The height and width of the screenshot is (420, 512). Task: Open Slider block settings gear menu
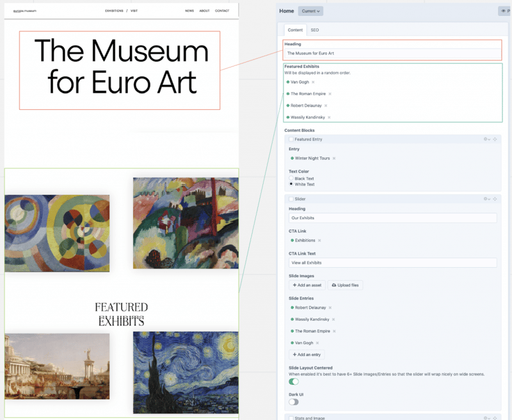point(486,199)
